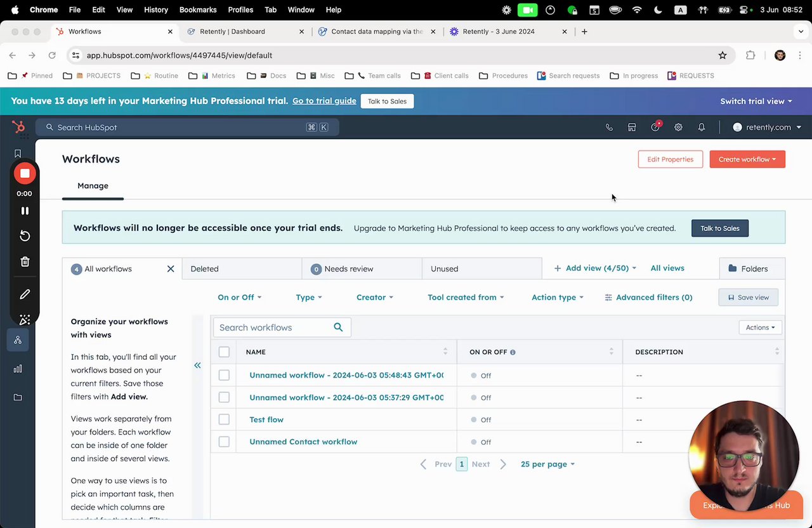This screenshot has height=528, width=812.
Task: Click the browser back arrow
Action: click(13, 55)
